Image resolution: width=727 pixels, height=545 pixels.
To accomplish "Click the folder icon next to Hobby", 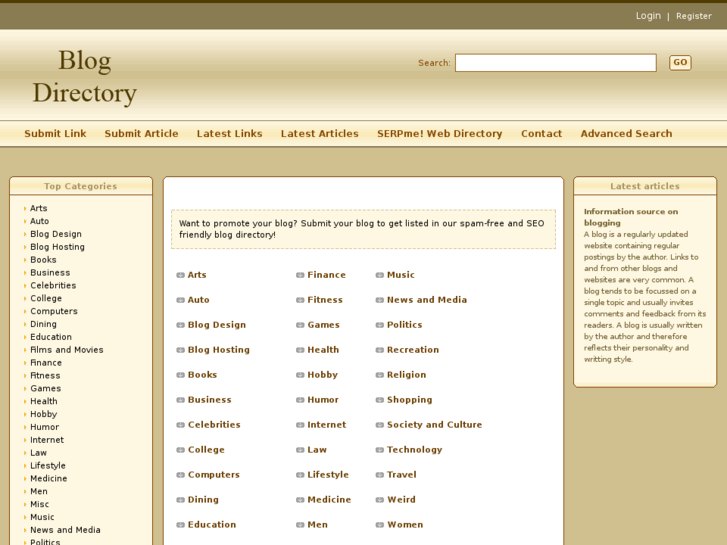I will [x=300, y=375].
